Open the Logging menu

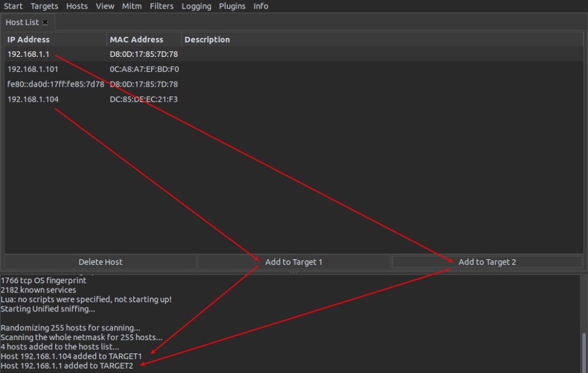(196, 6)
